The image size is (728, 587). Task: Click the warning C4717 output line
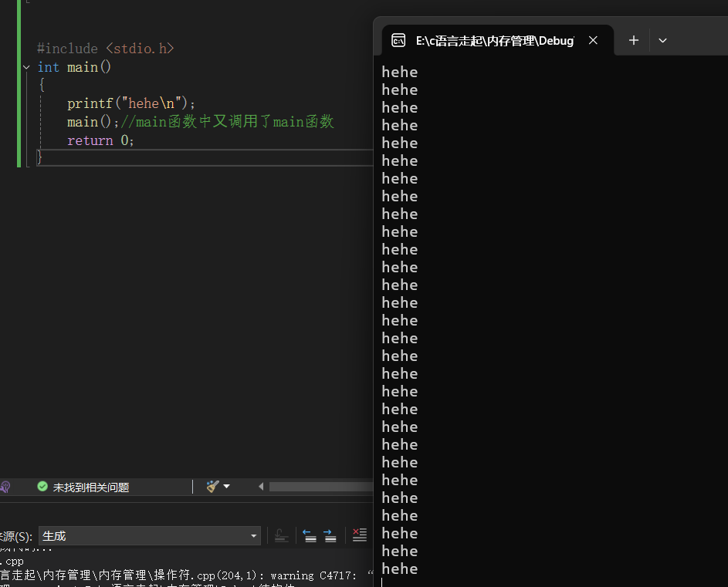(186, 575)
